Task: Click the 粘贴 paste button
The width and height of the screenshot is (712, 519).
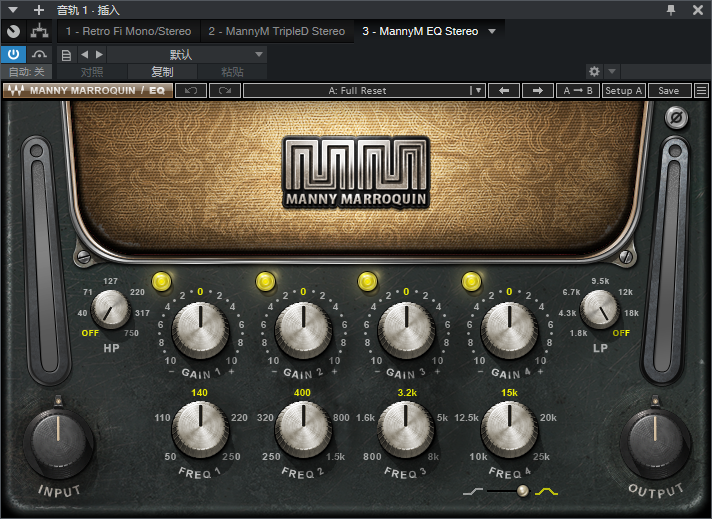Action: 232,72
